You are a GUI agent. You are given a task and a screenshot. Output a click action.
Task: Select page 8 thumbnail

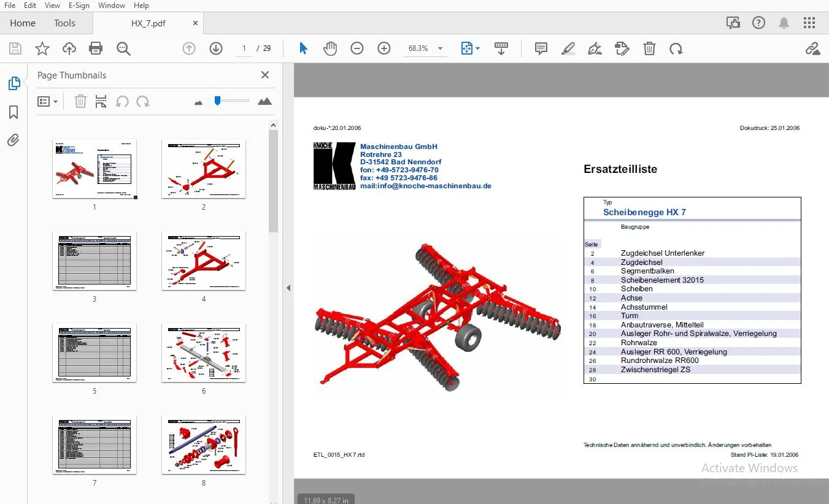pos(204,445)
